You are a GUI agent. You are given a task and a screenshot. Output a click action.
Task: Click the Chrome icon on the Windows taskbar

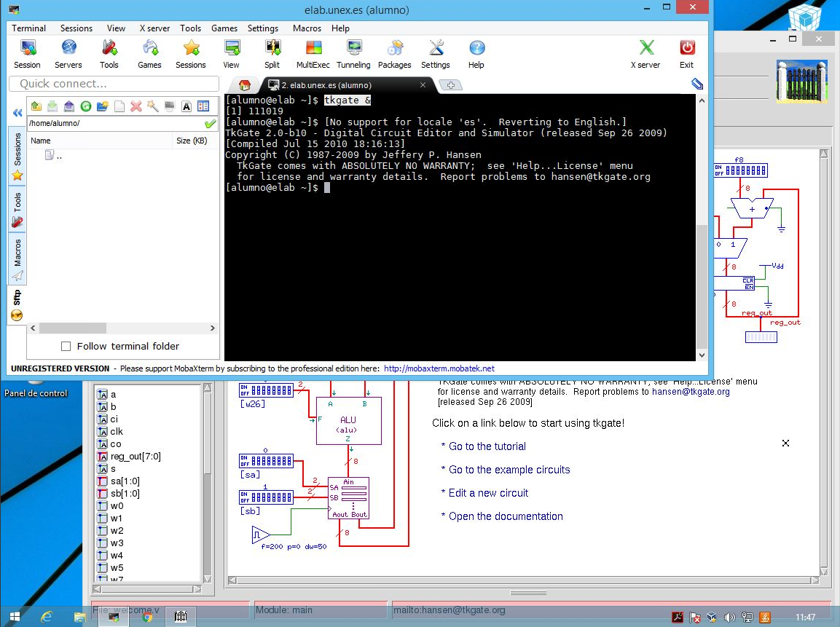pos(147,617)
